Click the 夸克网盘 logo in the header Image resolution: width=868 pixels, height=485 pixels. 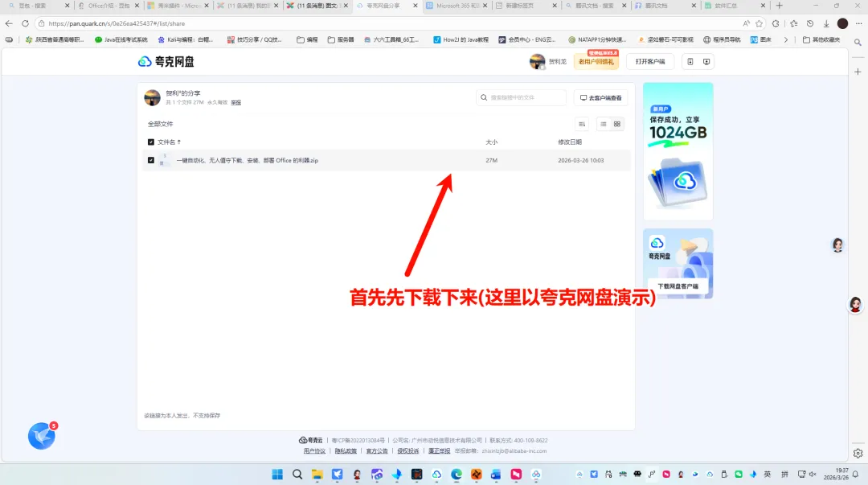point(166,61)
